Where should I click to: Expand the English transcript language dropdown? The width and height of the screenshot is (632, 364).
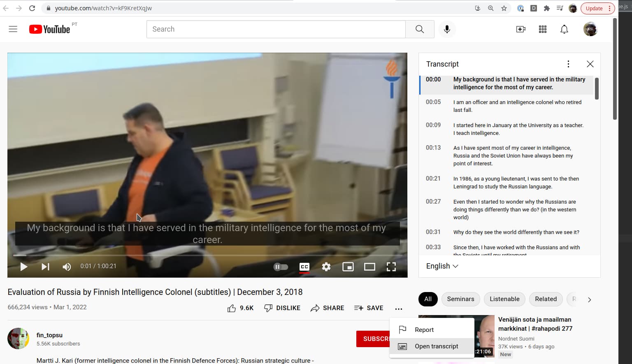(442, 266)
